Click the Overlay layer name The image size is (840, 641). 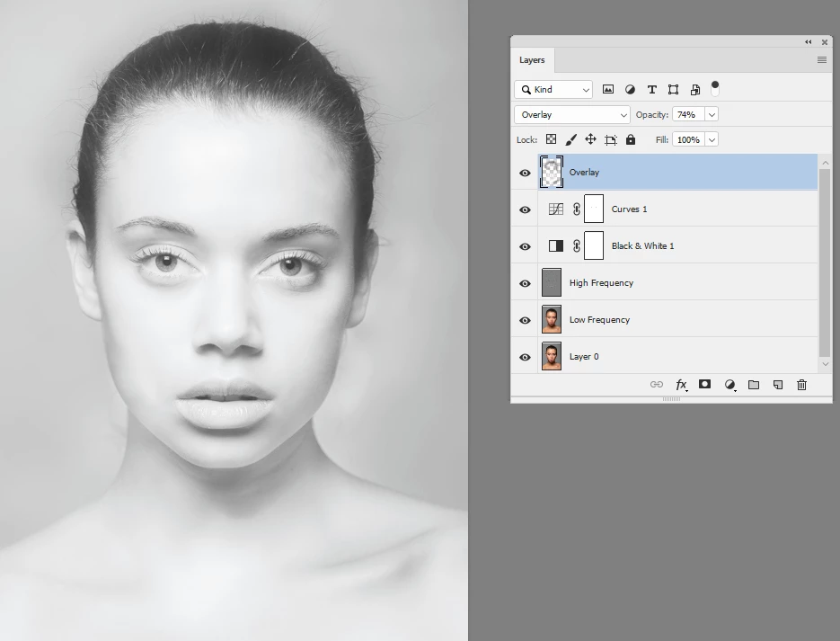(584, 173)
